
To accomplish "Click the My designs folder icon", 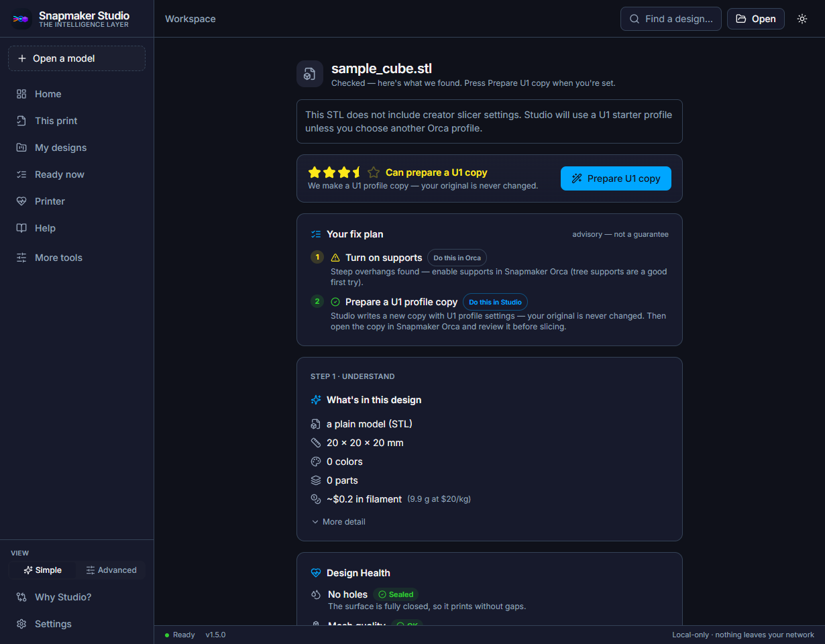I will tap(21, 148).
